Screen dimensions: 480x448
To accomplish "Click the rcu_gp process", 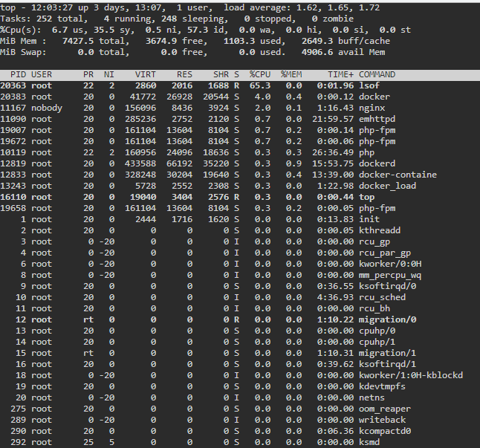I will [x=374, y=241].
